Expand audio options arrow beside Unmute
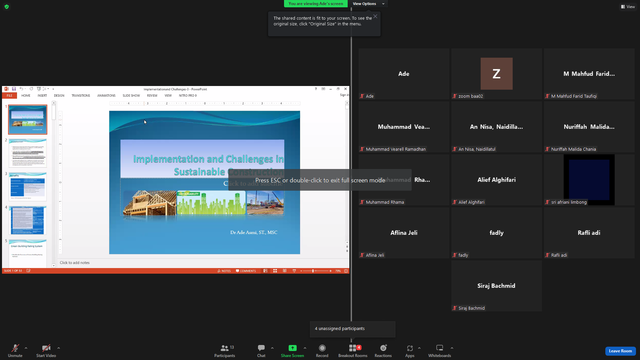This screenshot has width=640, height=360. (26, 348)
